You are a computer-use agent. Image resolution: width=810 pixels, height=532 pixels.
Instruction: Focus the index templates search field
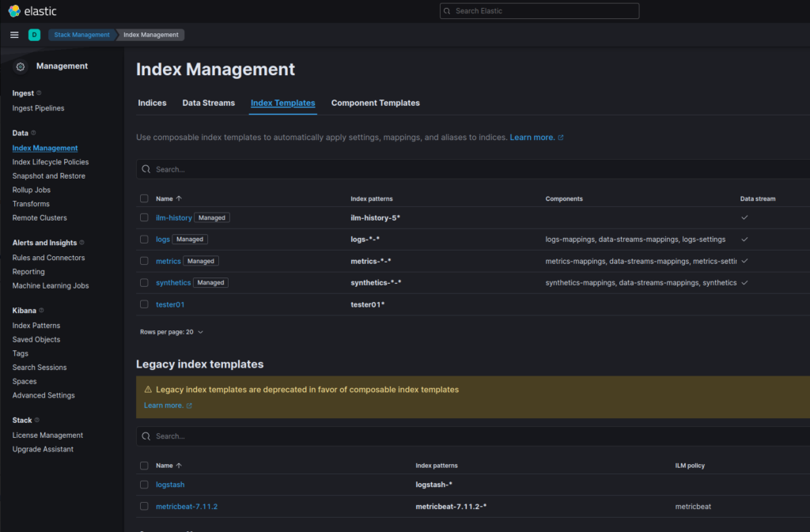coord(473,169)
